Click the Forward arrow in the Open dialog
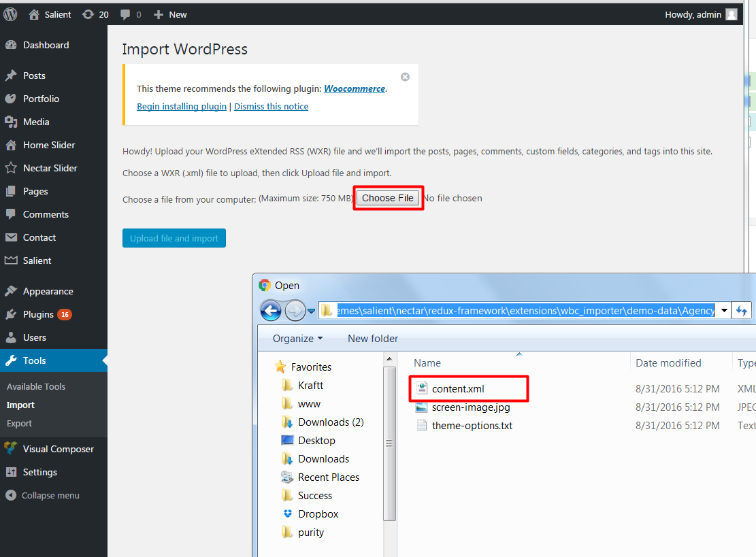The height and width of the screenshot is (557, 756). pos(295,311)
